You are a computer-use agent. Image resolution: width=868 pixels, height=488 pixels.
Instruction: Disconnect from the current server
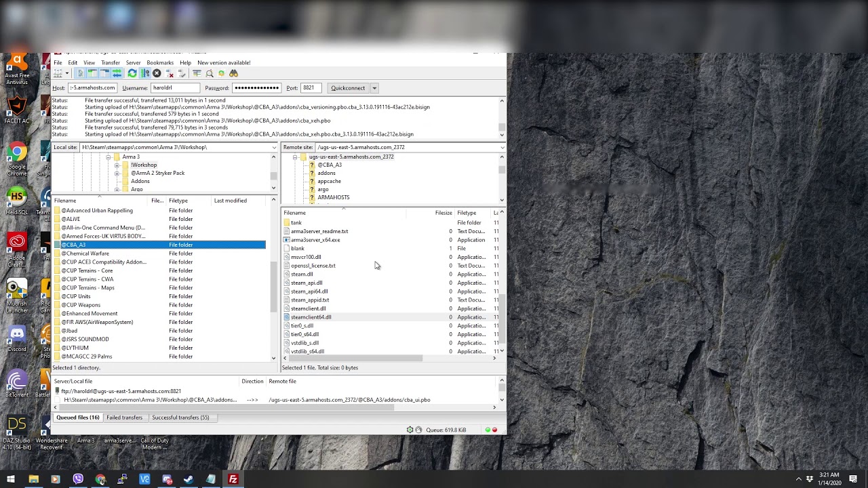tap(170, 73)
